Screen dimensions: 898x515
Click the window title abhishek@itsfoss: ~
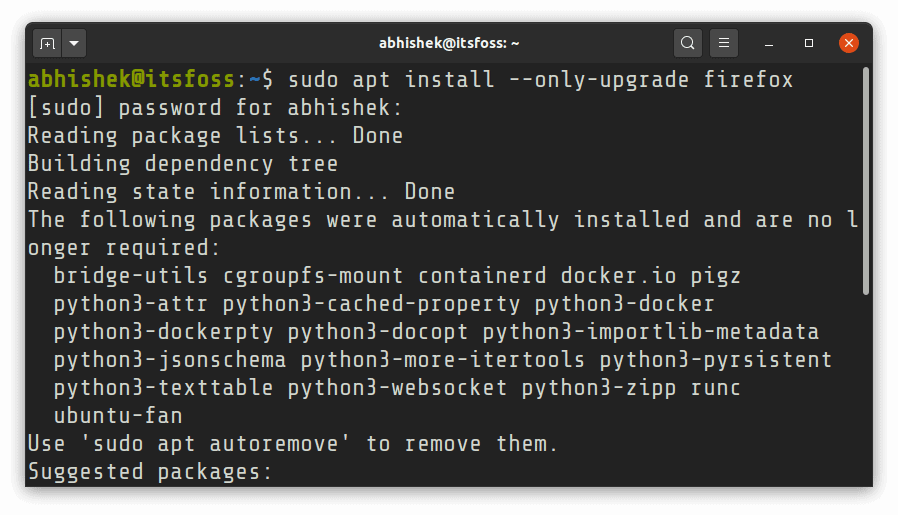coord(448,43)
